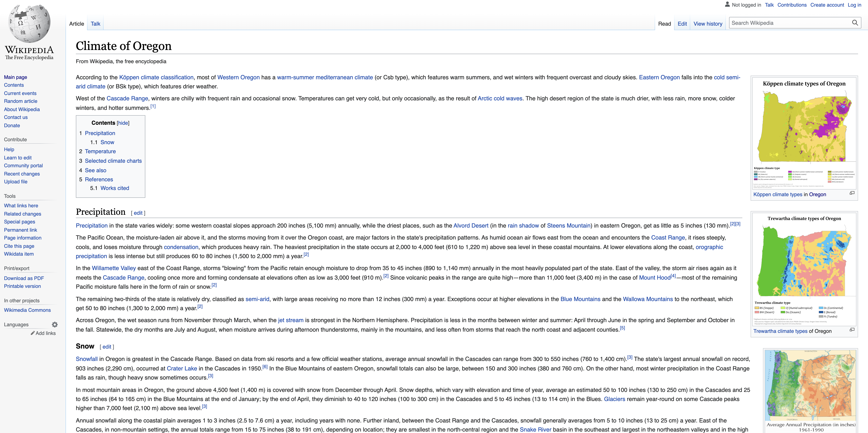Open Glaciers link
Viewport: 868px width, 433px height.
tap(614, 399)
